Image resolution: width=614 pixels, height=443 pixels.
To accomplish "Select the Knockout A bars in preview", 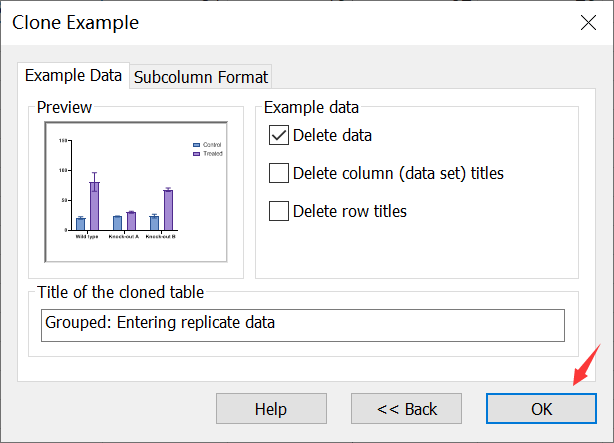I will [x=124, y=220].
